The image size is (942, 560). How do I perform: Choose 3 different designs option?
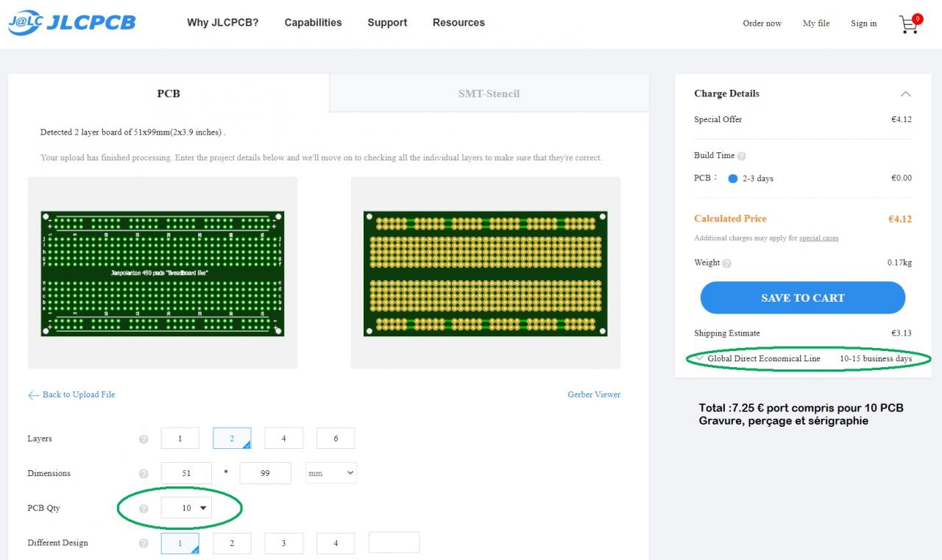coord(283,543)
